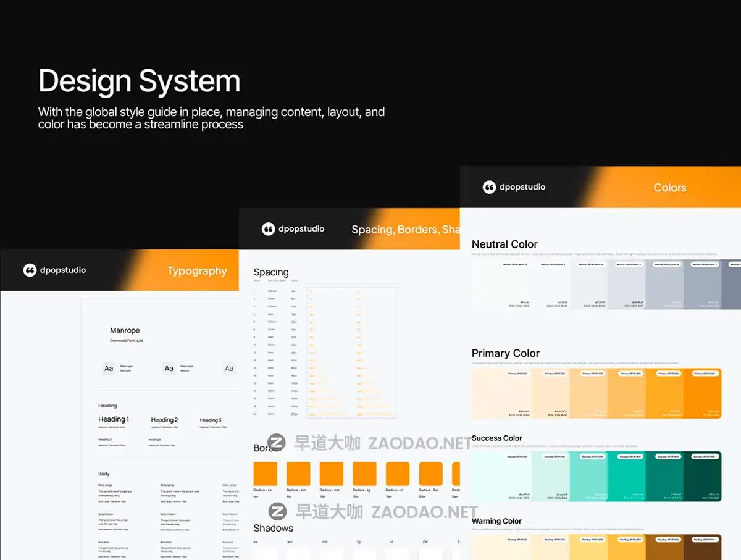The width and height of the screenshot is (741, 560).
Task: Select the Radius - xs orange square
Action: tap(265, 474)
